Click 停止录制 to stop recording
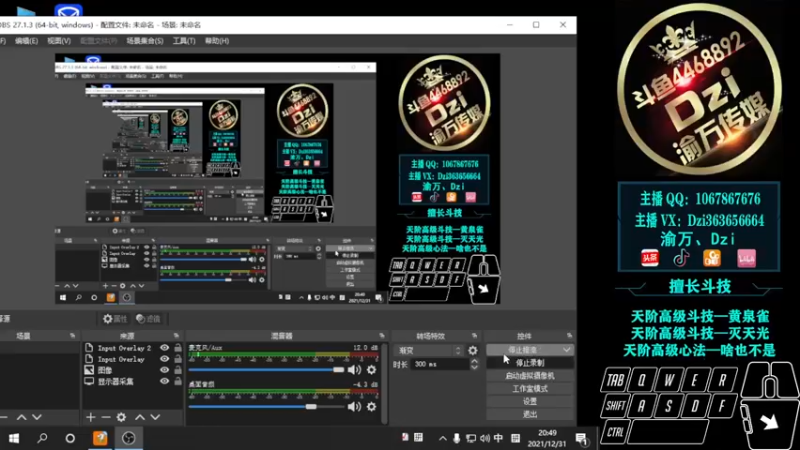Image resolution: width=800 pixels, height=450 pixels. pos(530,363)
